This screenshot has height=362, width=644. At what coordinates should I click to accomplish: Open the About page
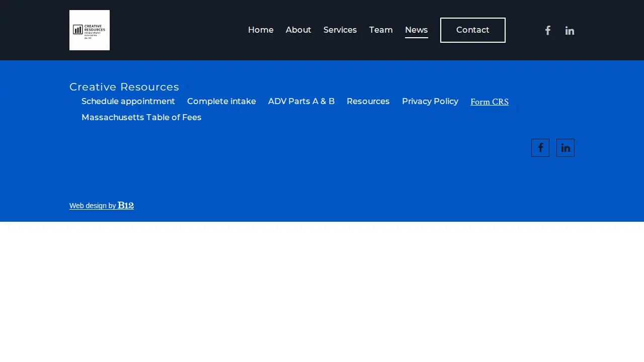click(x=298, y=30)
